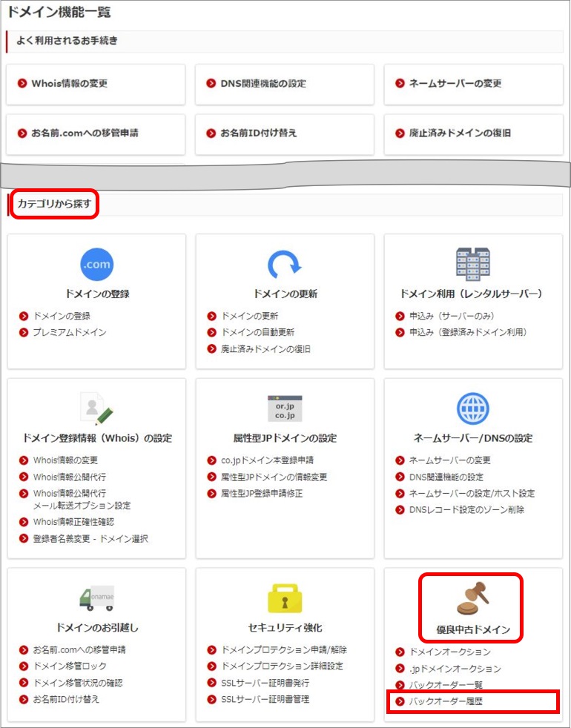Open co.jpドメイン本登録申請 link
This screenshot has height=728, width=571.
point(267,460)
